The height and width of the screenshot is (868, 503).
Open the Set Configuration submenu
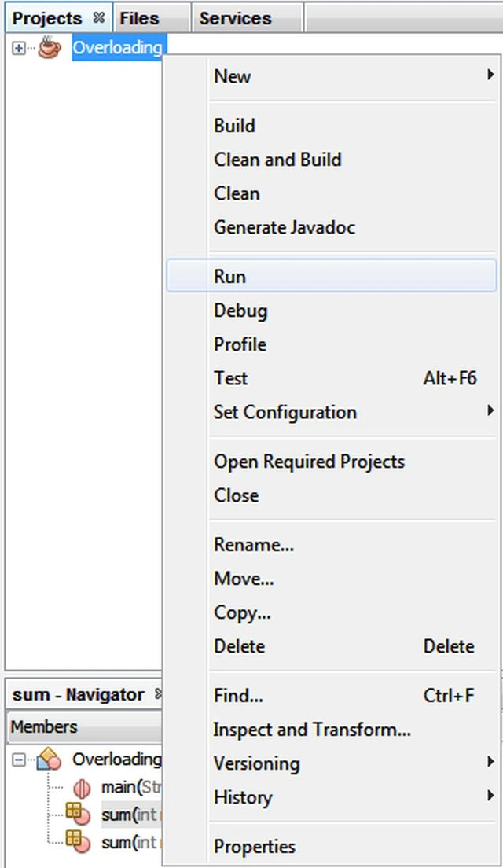pos(331,412)
